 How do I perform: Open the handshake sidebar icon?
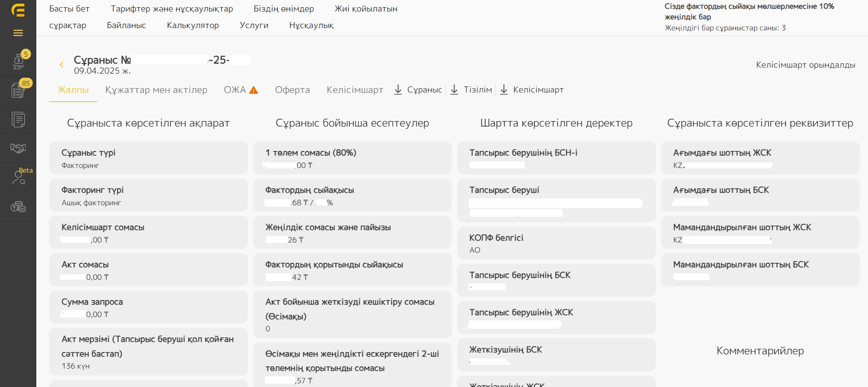18,148
